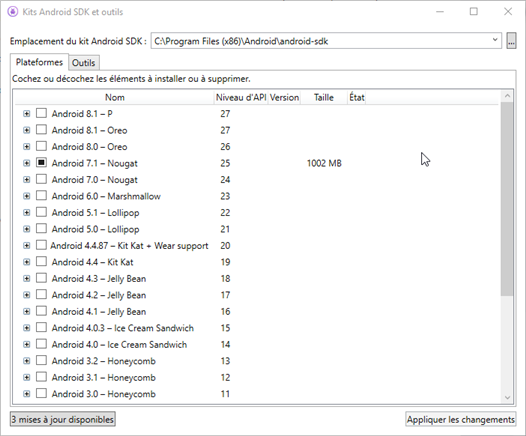Select the Android 6.0 – Marshmallow checkbox
Screen dimensions: 526x436
click(41, 195)
